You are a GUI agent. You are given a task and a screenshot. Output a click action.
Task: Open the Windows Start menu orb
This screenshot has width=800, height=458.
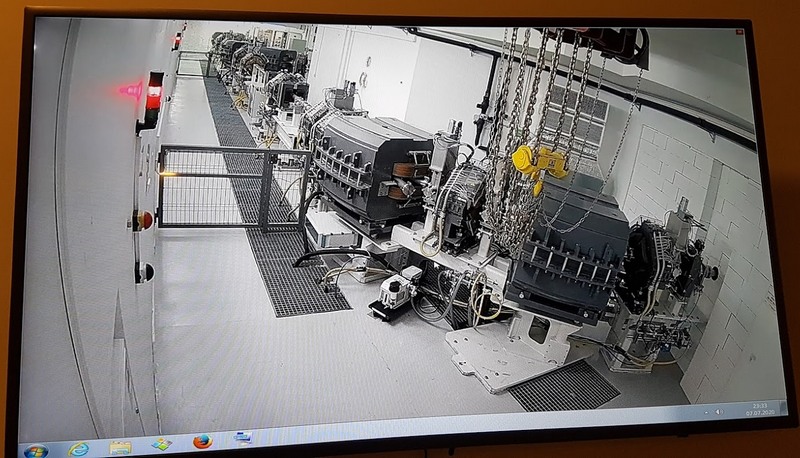[x=36, y=451]
